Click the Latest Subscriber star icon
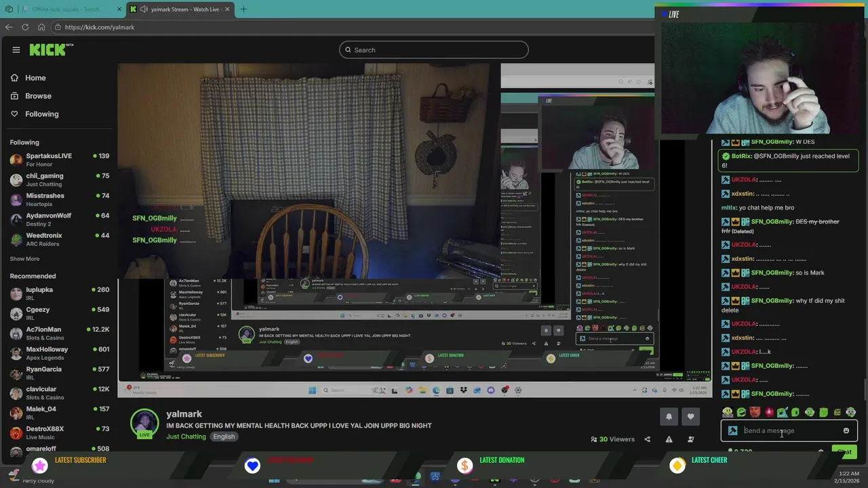Viewport: 868px width, 488px height. [x=40, y=465]
